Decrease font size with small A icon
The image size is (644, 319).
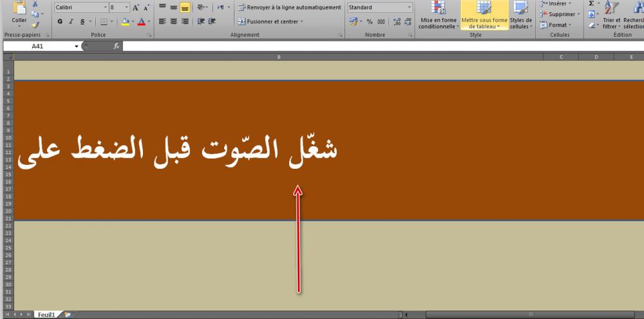point(146,7)
